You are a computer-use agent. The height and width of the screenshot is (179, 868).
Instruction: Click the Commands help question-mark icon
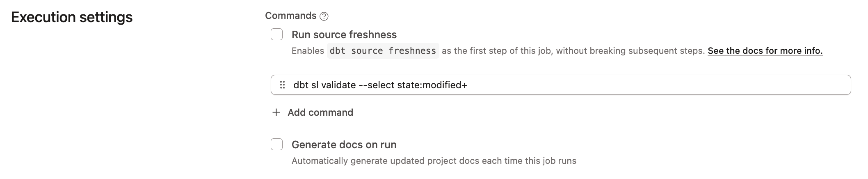(x=324, y=16)
